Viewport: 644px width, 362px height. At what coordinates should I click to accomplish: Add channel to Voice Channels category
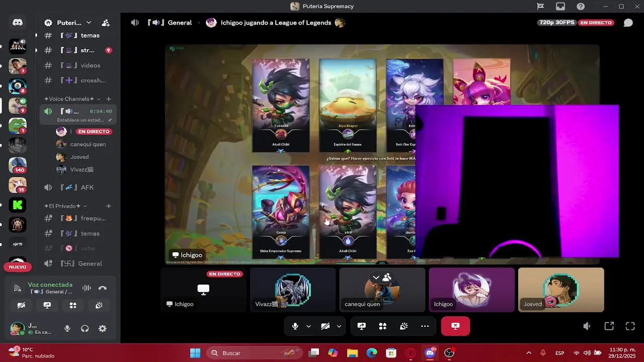[x=108, y=99]
